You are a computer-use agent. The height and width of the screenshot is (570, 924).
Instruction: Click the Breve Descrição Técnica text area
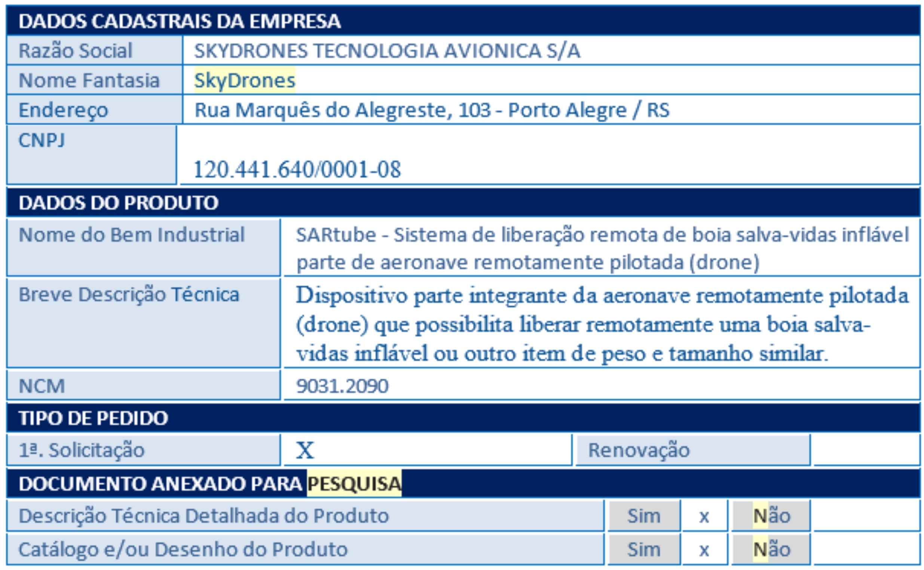602,323
